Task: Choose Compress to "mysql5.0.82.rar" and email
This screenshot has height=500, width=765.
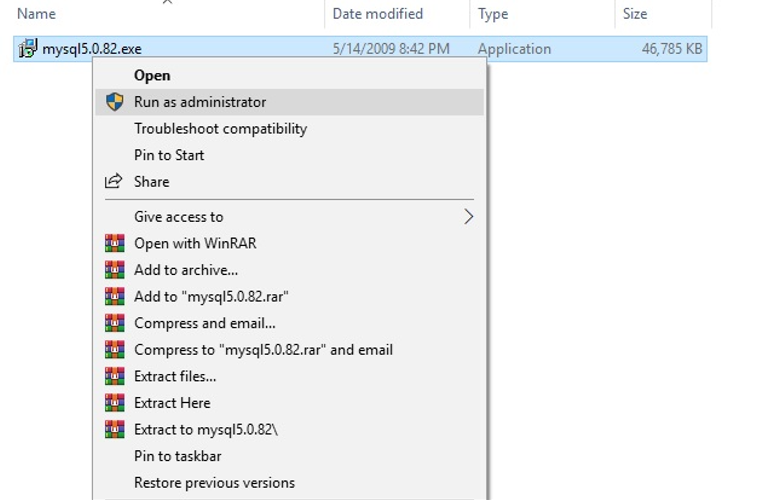Action: coord(290,349)
